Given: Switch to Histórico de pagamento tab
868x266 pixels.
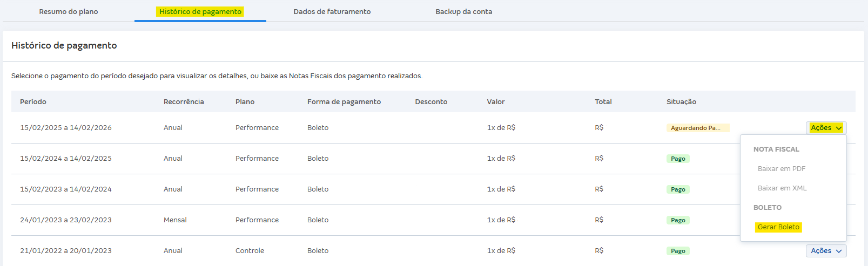Looking at the screenshot, I should (200, 11).
